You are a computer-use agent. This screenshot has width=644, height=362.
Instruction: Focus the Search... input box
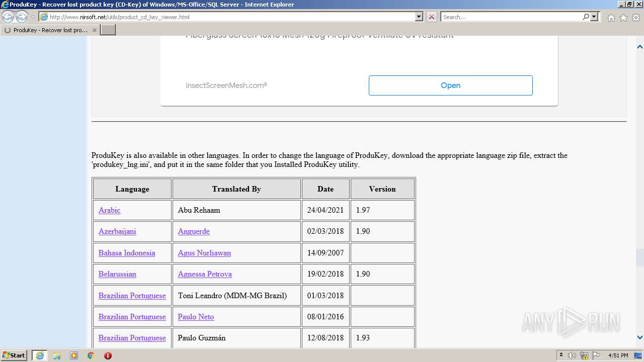click(x=511, y=17)
